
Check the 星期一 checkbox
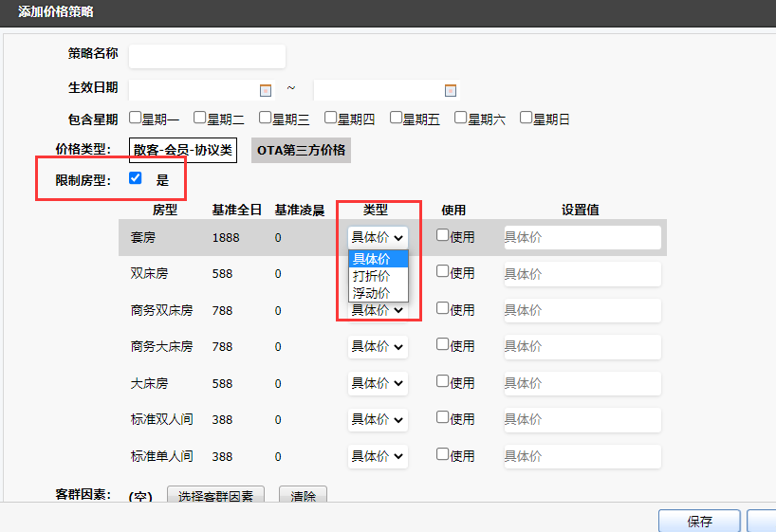(135, 118)
